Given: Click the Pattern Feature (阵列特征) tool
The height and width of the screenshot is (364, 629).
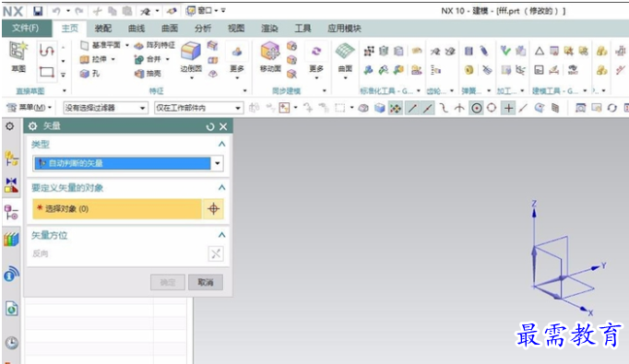Looking at the screenshot, I should click(x=155, y=45).
